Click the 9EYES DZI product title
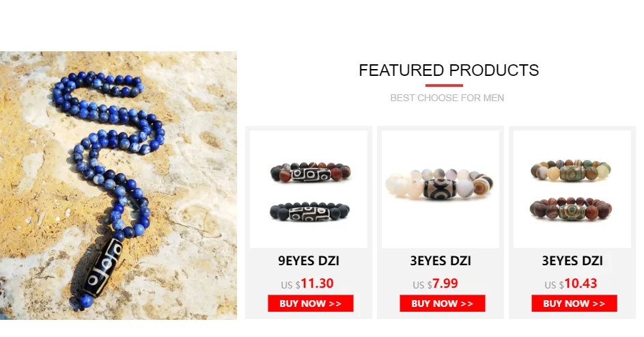Screen dimensions: 644x337 coord(309,260)
